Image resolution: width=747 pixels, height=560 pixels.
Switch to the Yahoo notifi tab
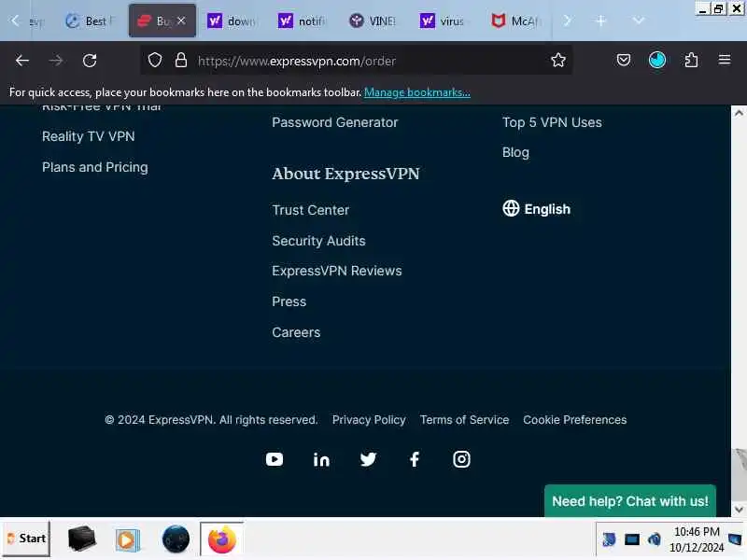click(x=303, y=21)
